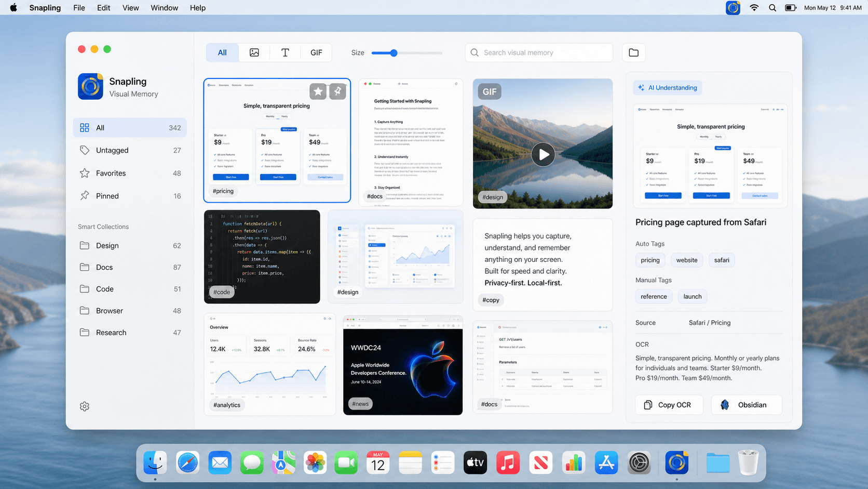Play the mountain lake GIF

(543, 154)
